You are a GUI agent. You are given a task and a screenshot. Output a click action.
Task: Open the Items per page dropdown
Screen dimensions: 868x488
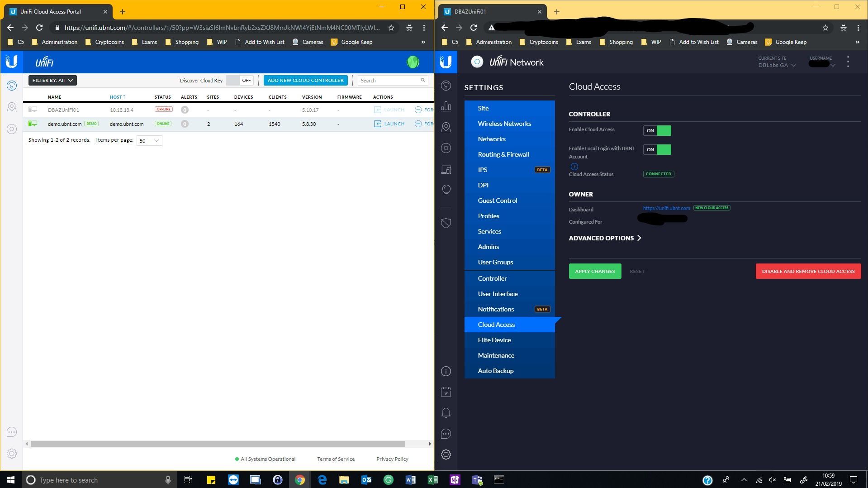click(x=149, y=141)
